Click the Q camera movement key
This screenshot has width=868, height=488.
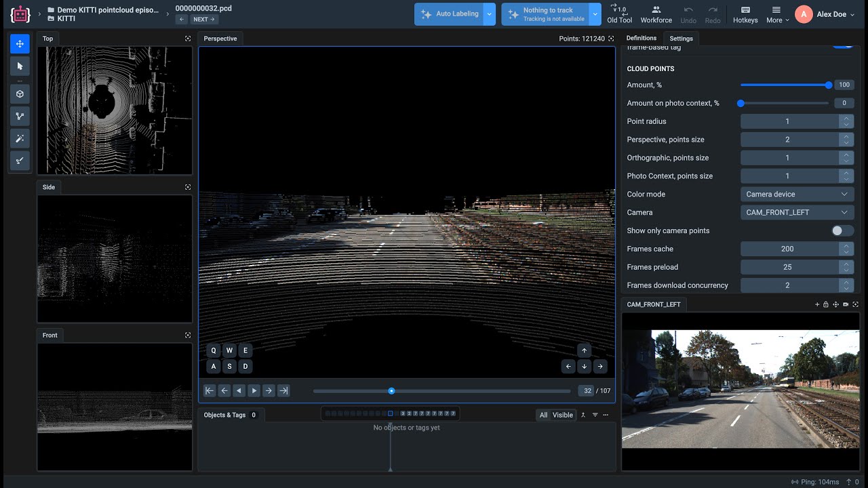click(x=214, y=350)
